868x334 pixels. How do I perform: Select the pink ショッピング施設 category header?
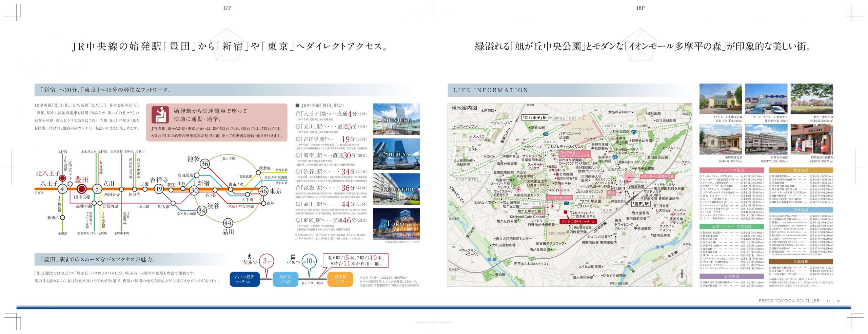click(x=731, y=170)
